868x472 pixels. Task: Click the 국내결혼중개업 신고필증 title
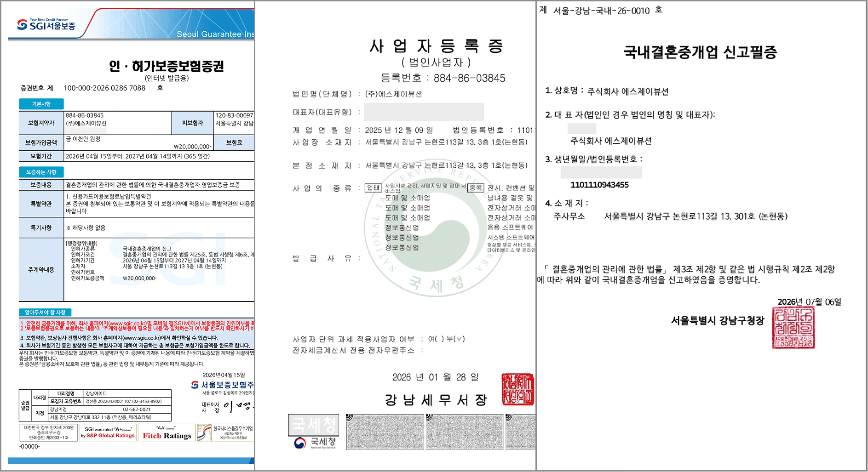pos(700,52)
